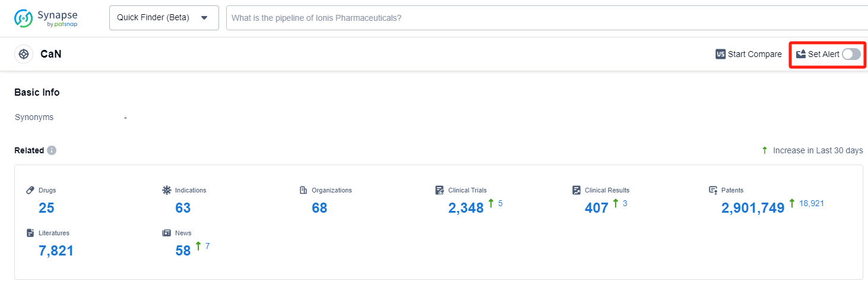Click the News icon

tap(167, 233)
